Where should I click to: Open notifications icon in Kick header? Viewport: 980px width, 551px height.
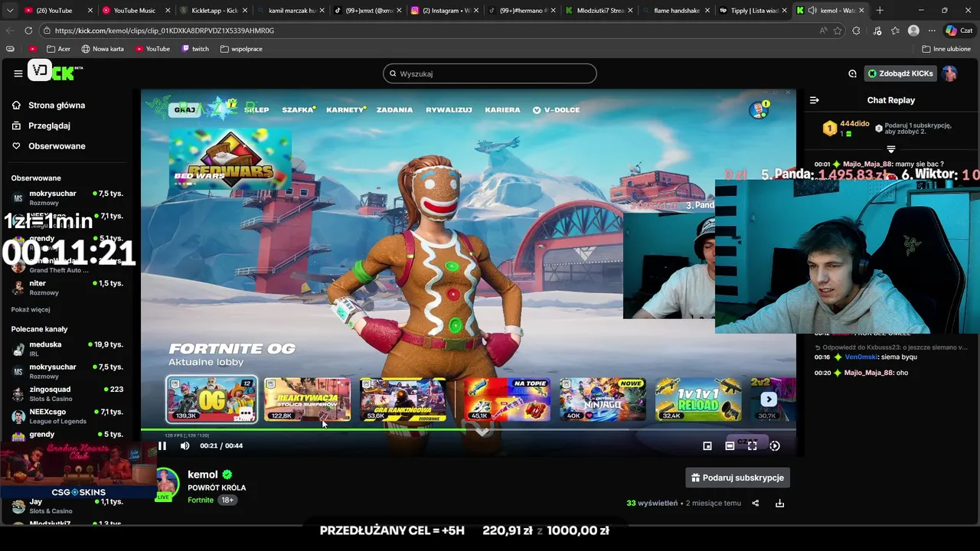852,73
